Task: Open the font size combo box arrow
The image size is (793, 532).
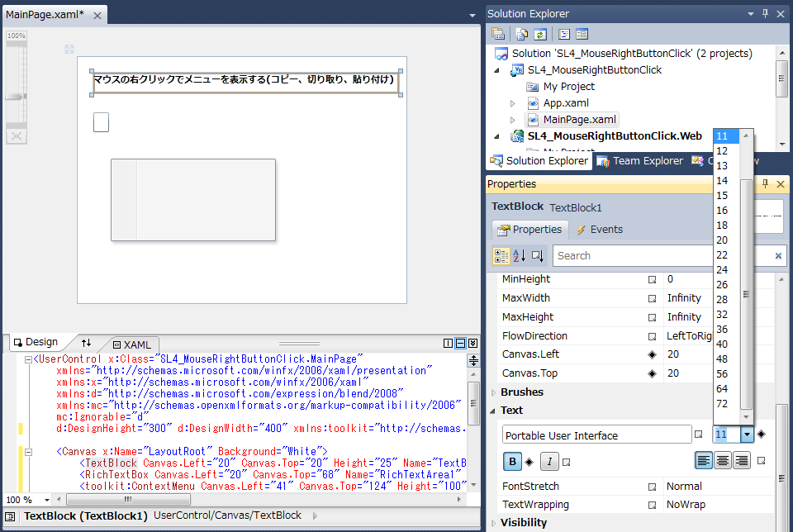Action: [747, 435]
